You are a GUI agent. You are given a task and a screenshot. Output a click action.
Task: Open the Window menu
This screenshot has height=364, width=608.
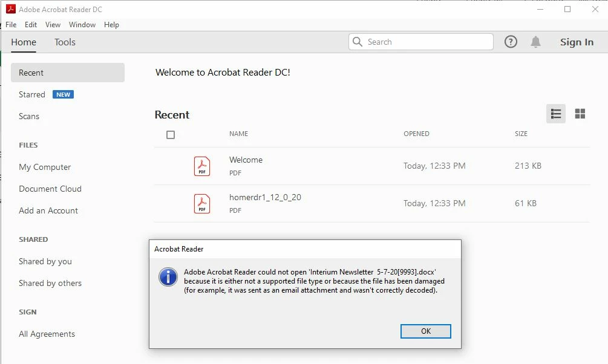click(x=82, y=25)
